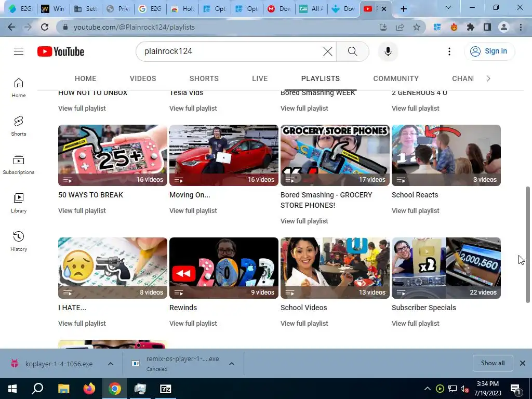Viewport: 532px width, 399px height.
Task: Switch to the COMMUNITY channel tab
Action: [x=396, y=78]
